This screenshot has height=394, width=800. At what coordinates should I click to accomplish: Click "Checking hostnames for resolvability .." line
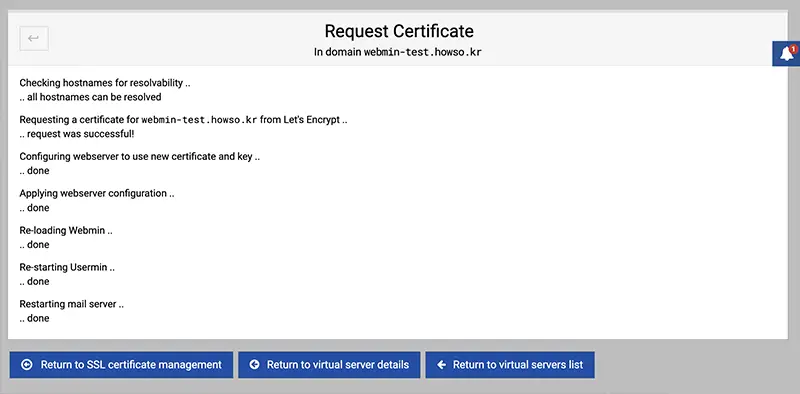click(105, 83)
